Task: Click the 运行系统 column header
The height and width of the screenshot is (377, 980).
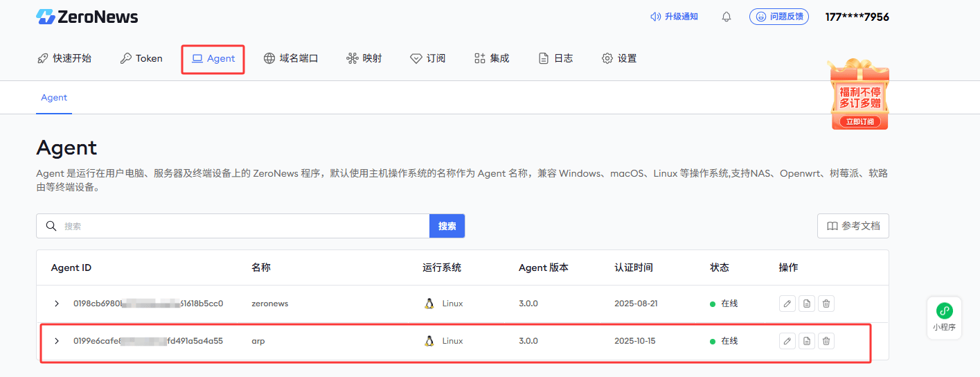Action: point(442,268)
